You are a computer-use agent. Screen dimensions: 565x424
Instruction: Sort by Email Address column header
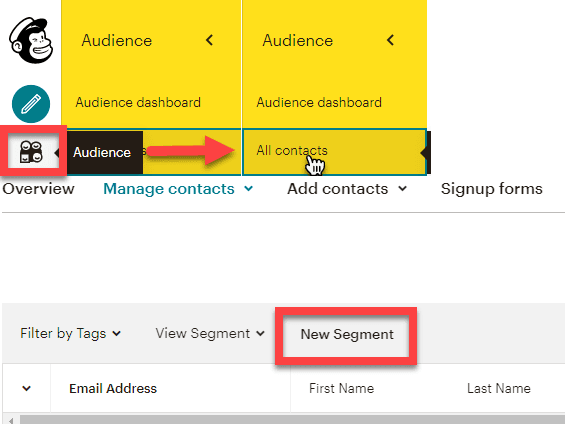click(x=113, y=388)
